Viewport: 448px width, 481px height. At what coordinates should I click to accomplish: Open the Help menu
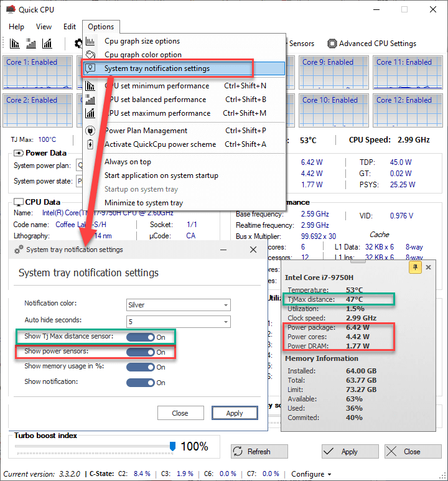click(x=16, y=27)
